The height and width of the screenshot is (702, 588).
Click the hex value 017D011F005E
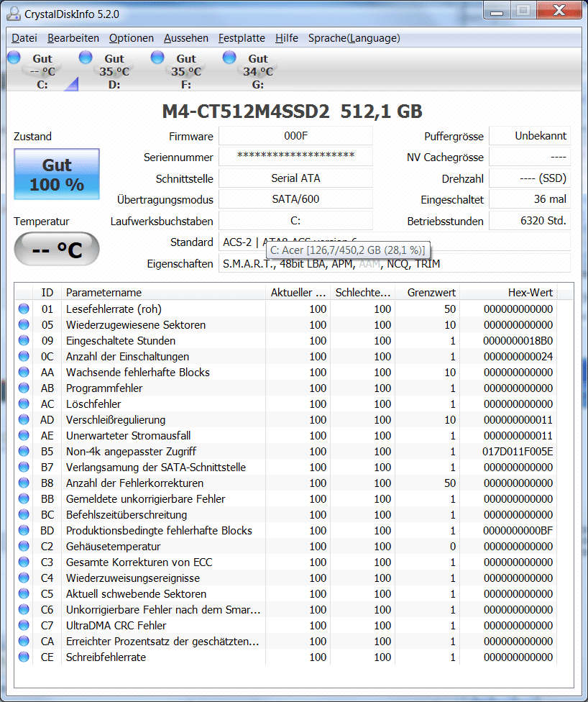coord(518,451)
